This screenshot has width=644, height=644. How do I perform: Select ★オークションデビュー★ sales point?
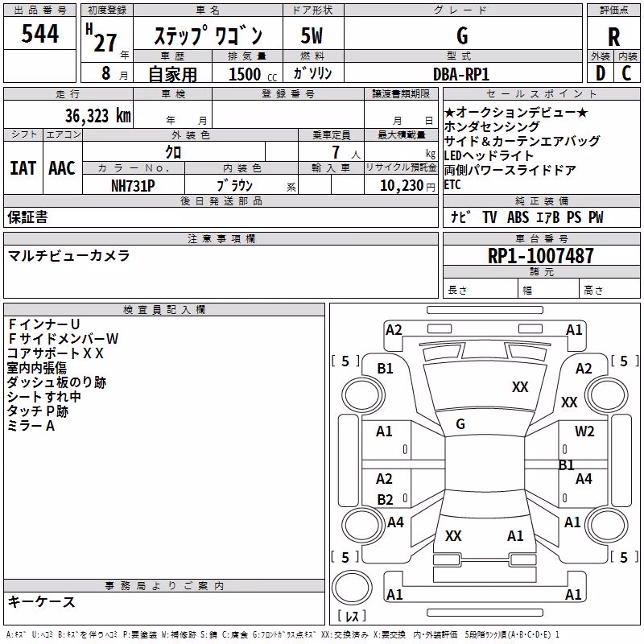[516, 112]
